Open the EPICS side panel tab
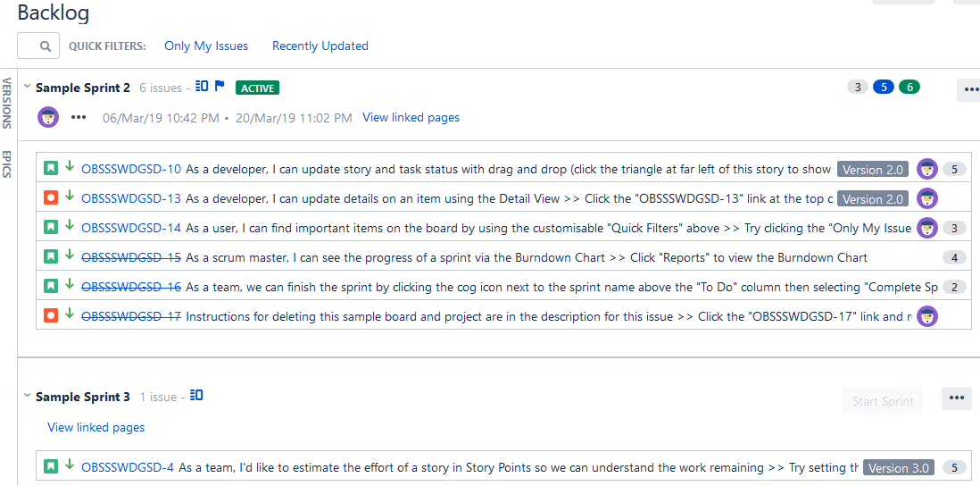Image resolution: width=980 pixels, height=486 pixels. tap(7, 164)
